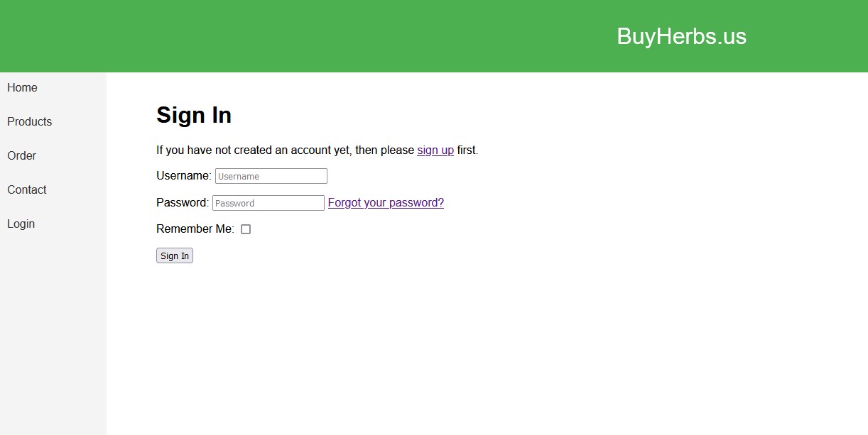Enable the Remember Me checkbox

point(246,229)
